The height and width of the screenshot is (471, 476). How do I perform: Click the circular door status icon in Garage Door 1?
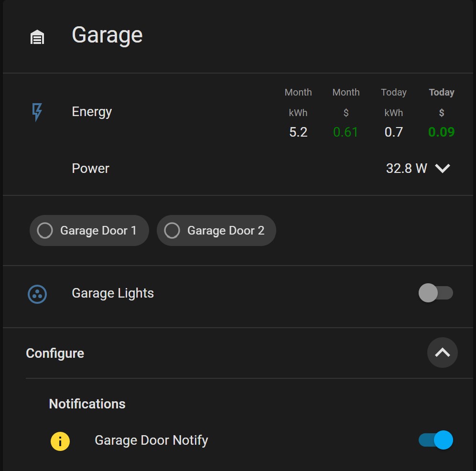[x=44, y=230]
